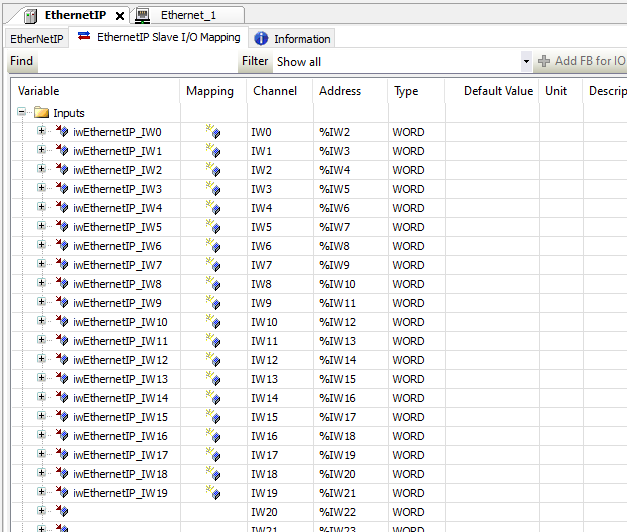Expand the iwEthernetIP_IW9 row
This screenshot has height=532, width=627.
41,302
